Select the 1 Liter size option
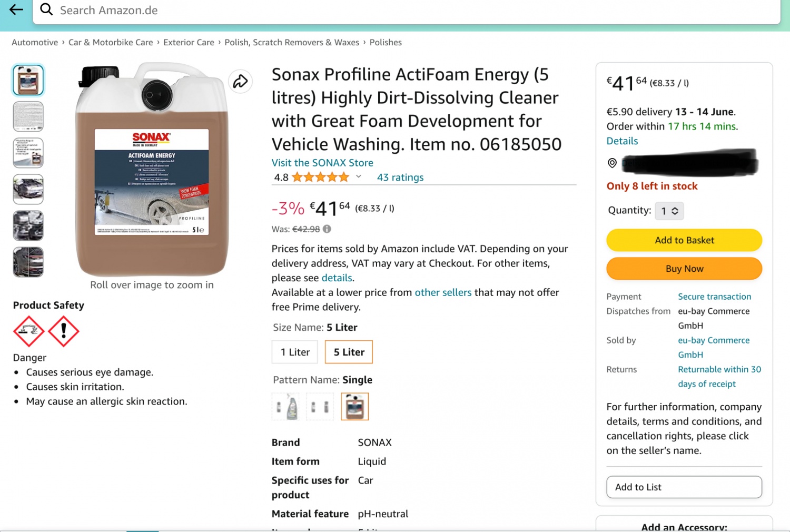 pos(295,352)
